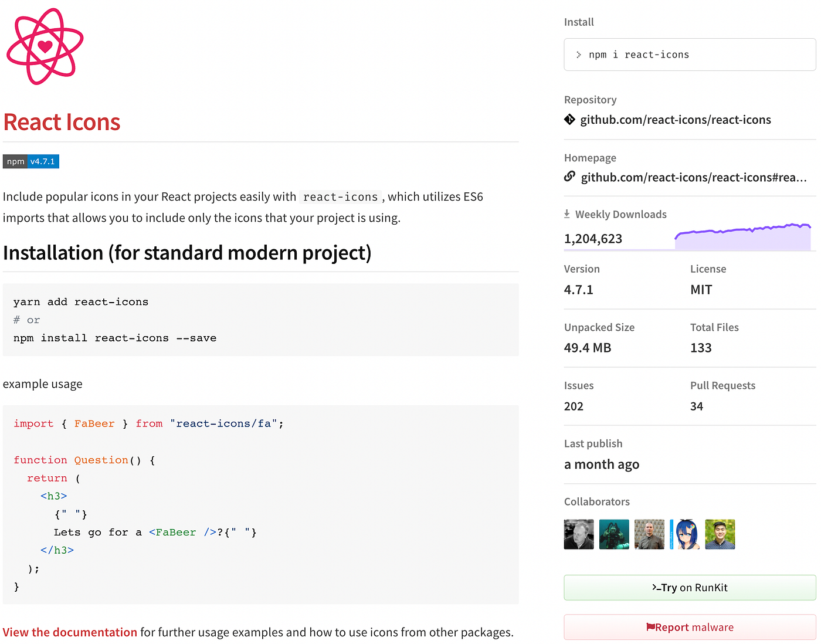Select the license value MIT

(x=701, y=290)
